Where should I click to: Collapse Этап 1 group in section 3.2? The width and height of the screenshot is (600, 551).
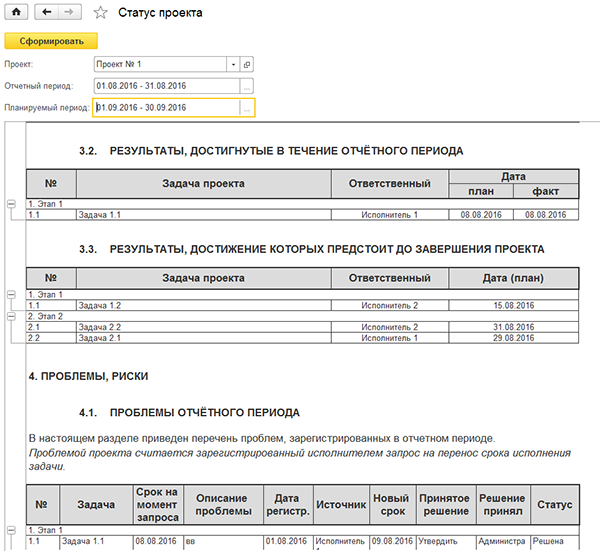pyautogui.click(x=11, y=204)
